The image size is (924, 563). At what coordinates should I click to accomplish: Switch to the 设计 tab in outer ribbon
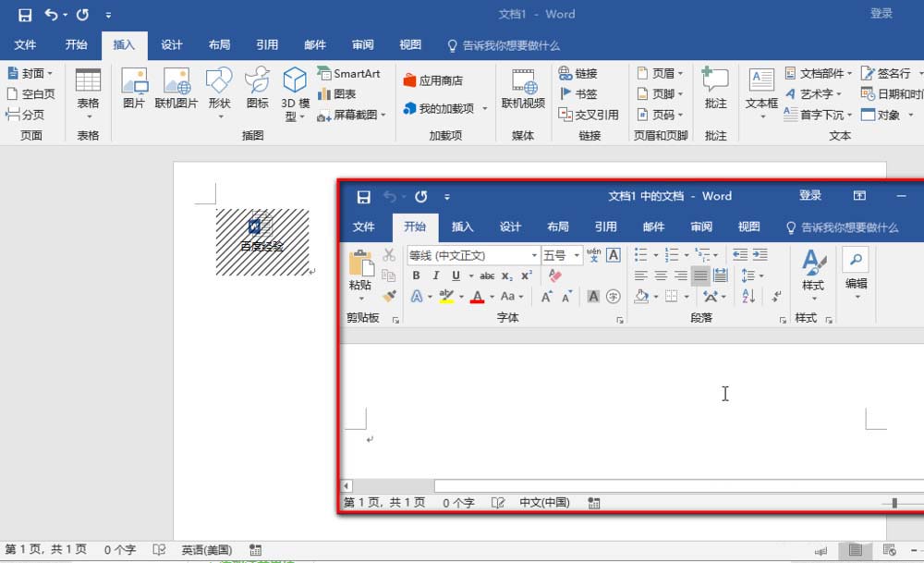(172, 44)
